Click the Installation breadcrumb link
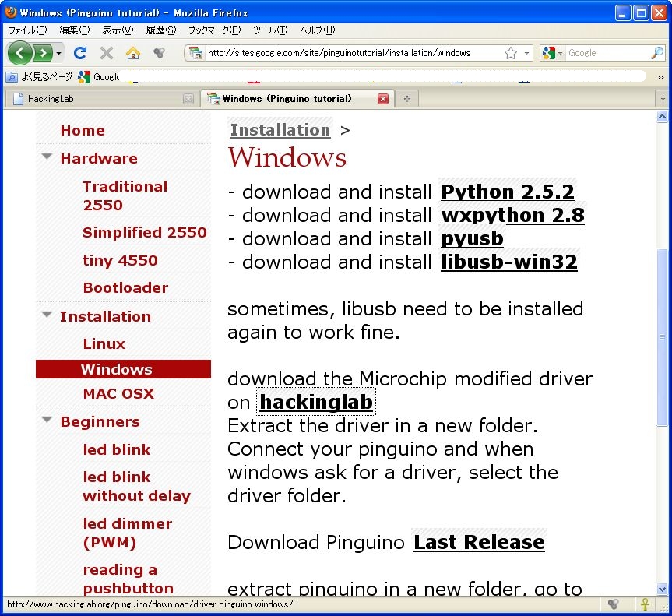This screenshot has height=616, width=672. pyautogui.click(x=280, y=130)
